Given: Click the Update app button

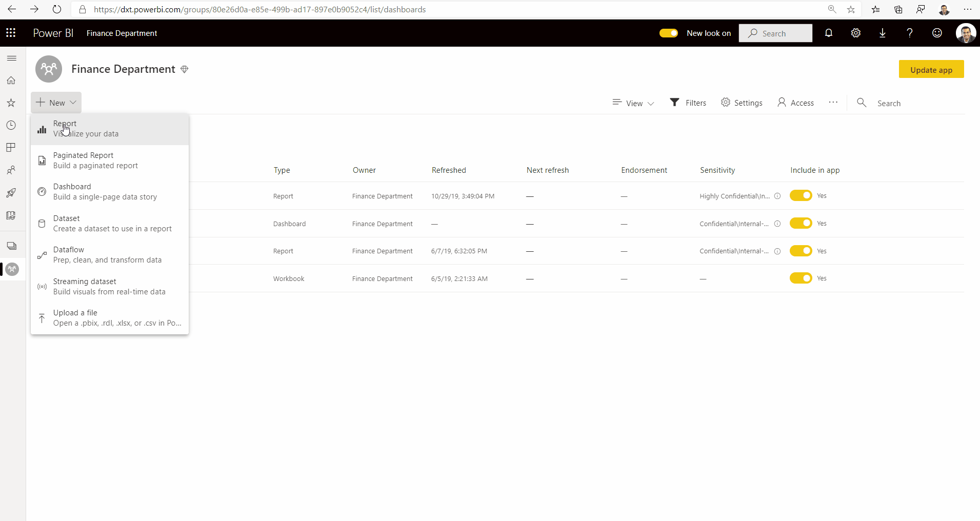Looking at the screenshot, I should pyautogui.click(x=931, y=69).
